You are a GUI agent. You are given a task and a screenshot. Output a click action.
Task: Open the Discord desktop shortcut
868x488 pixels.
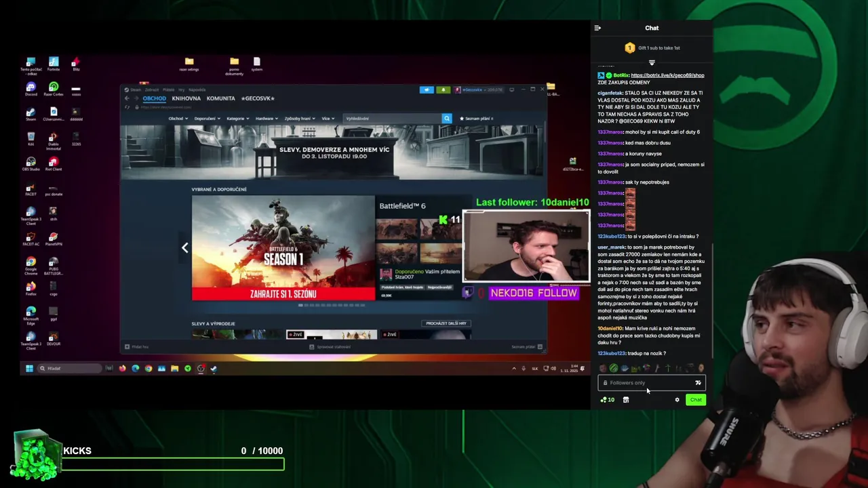31,89
